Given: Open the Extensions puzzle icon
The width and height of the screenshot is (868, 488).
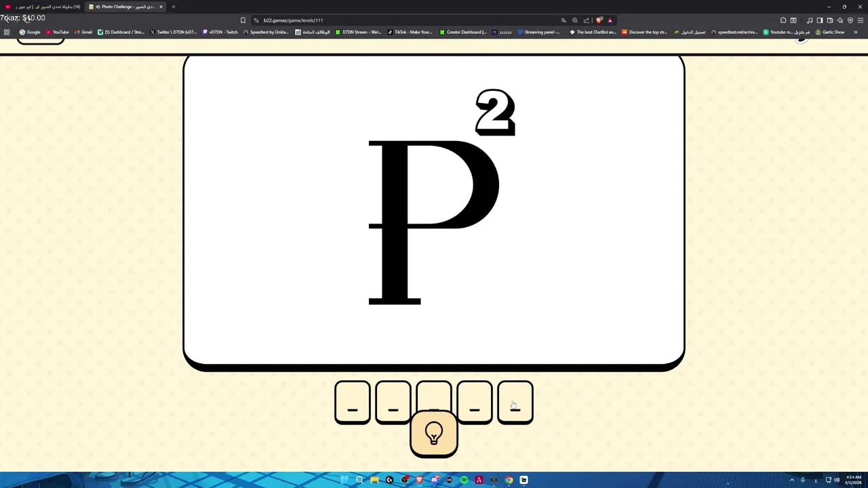Looking at the screenshot, I should tap(783, 20).
